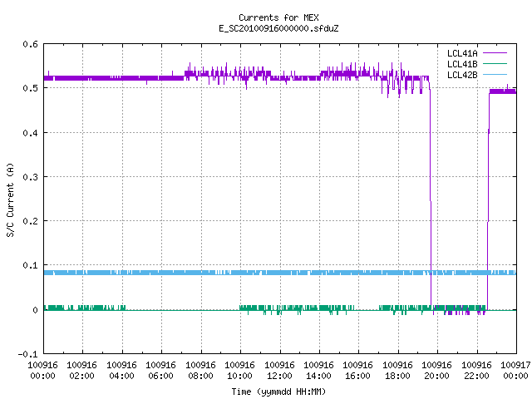Click the y-axis tick value 0.5
The width and height of the screenshot is (532, 399).
point(30,88)
